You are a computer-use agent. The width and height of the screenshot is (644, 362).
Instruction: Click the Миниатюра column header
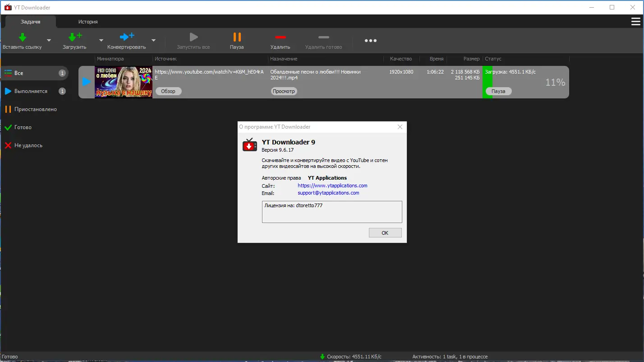(x=110, y=59)
